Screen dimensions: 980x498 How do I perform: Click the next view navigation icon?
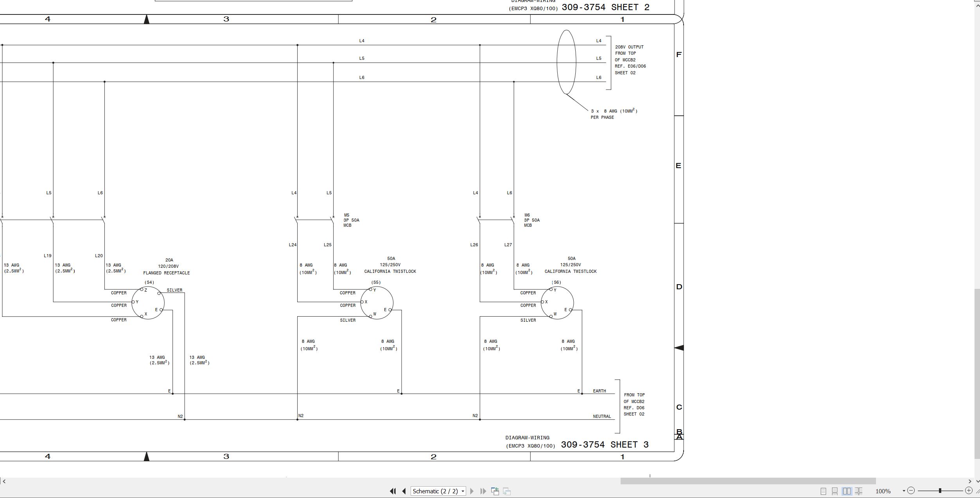click(507, 491)
